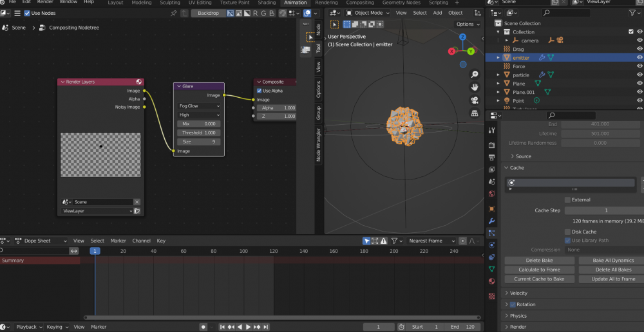
Task: Open the Particles properties tab
Action: click(491, 233)
